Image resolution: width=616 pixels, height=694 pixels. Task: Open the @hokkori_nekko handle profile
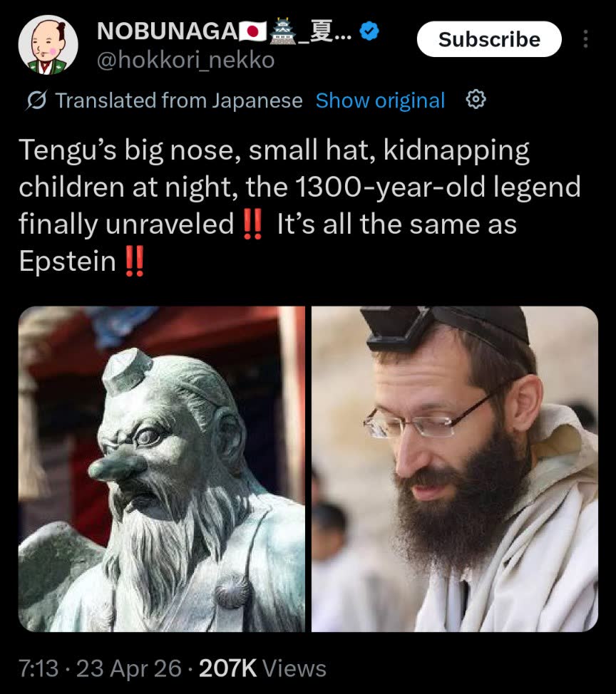(185, 61)
